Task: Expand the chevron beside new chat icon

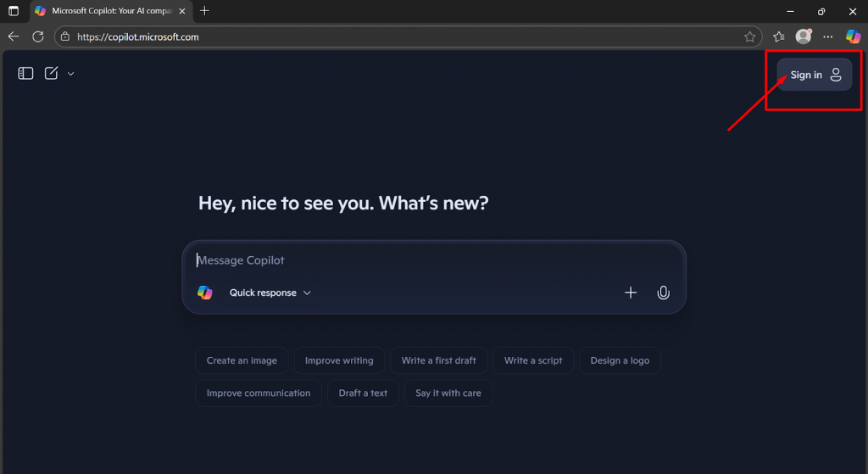Action: (71, 74)
